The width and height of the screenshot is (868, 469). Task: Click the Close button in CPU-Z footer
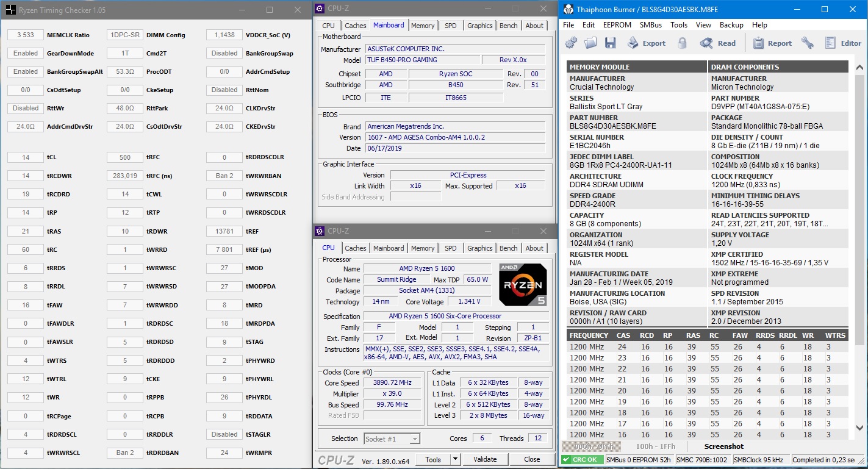532,459
